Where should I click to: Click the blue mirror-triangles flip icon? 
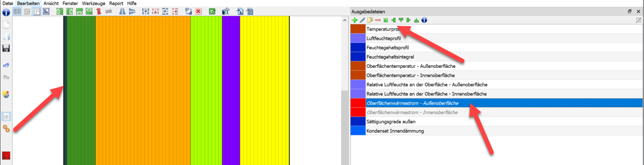point(122,12)
